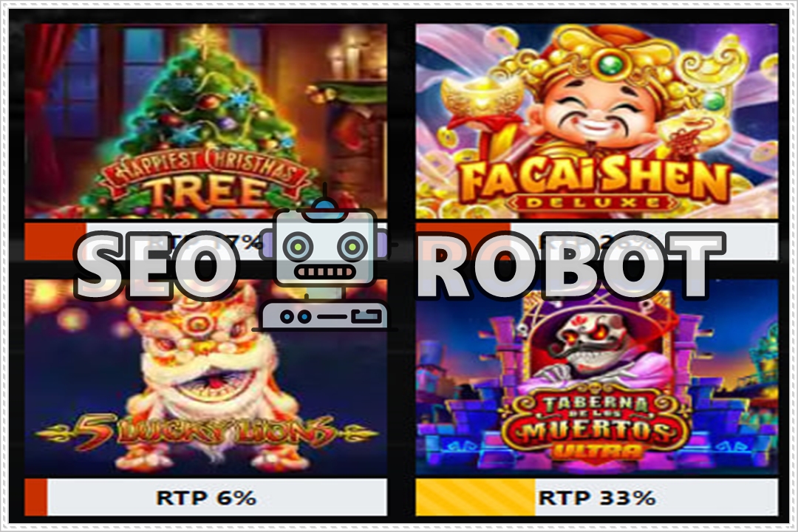Screen dimensions: 798x532
Task: Click the robot's mouth grille
Action: tap(324, 273)
